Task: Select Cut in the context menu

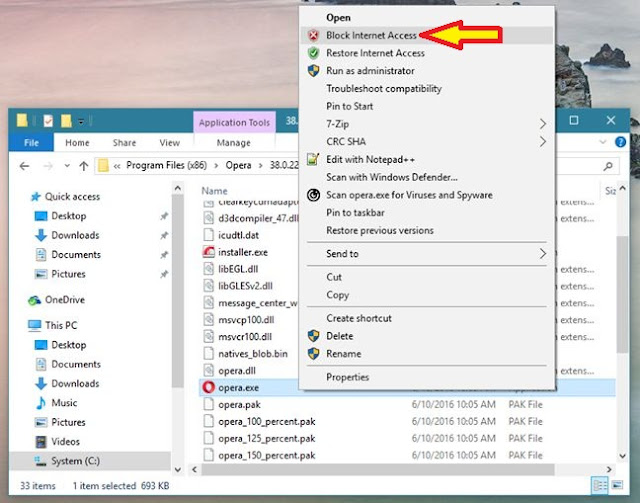Action: 333,277
